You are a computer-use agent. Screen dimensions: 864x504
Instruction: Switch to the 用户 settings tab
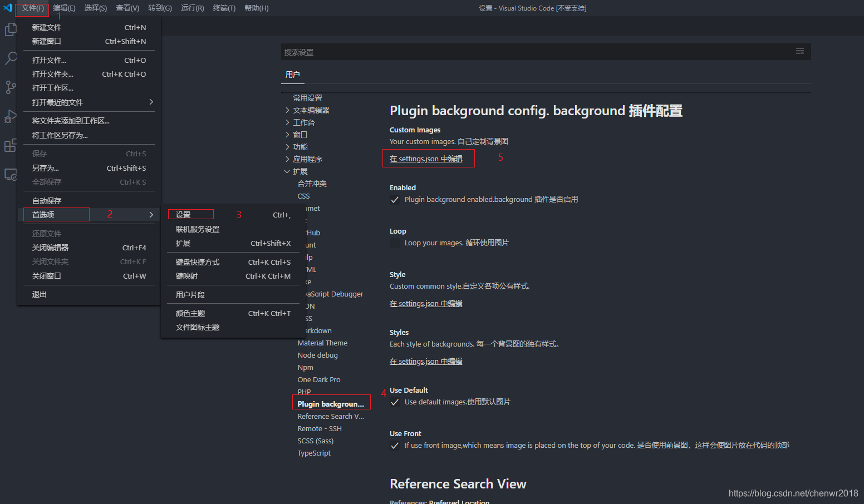pyautogui.click(x=292, y=75)
